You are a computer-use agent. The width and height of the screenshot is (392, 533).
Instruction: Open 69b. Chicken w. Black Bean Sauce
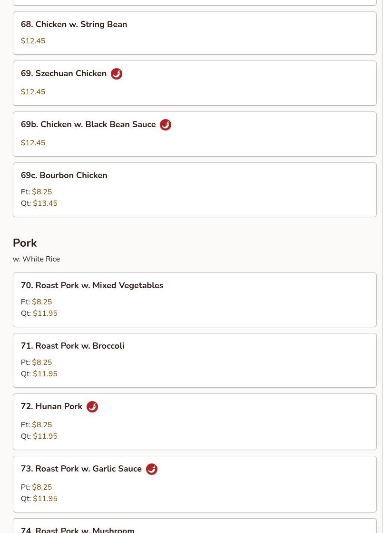88,124
